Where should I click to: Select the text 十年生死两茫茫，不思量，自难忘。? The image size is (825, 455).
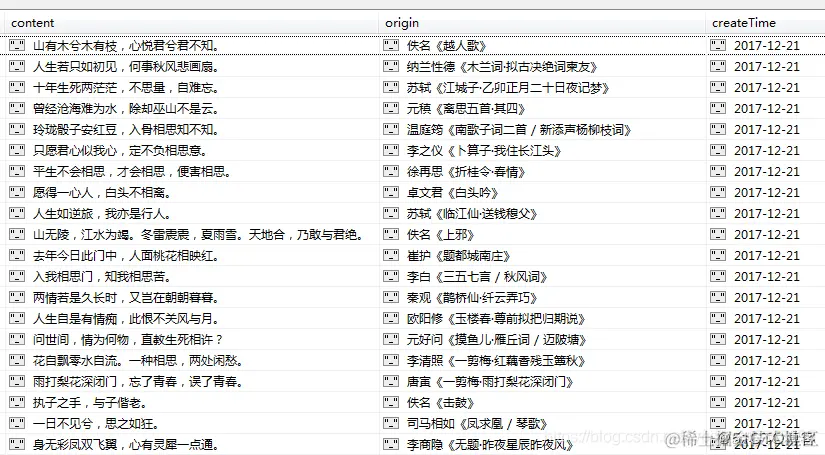[x=126, y=88]
